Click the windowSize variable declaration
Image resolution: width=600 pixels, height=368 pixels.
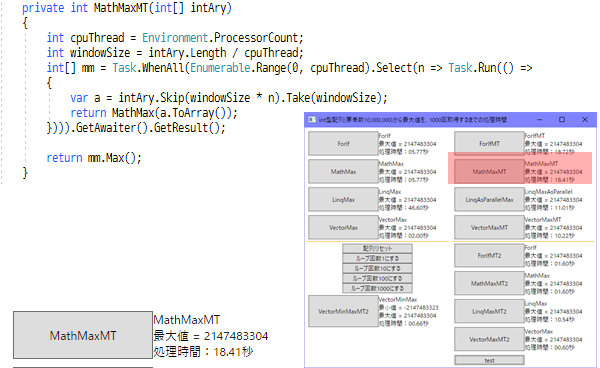click(x=175, y=53)
